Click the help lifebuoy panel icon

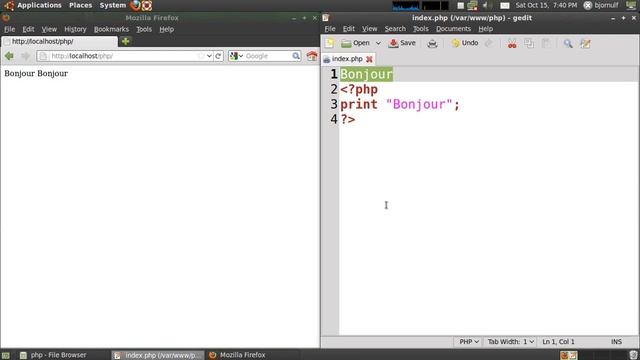147,5
